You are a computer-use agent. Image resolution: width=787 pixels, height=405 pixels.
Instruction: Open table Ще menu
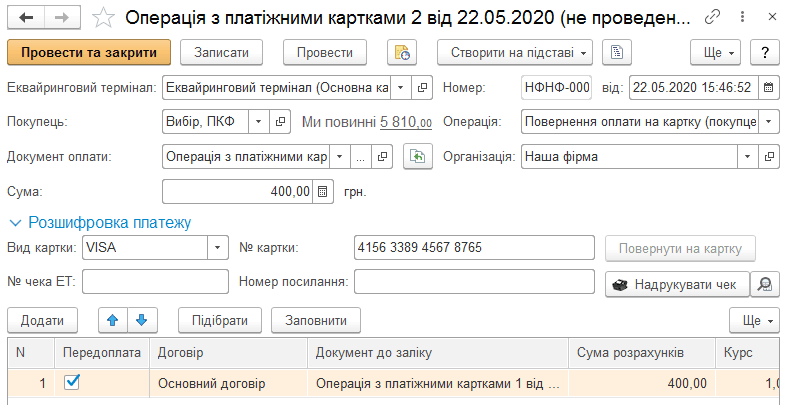(754, 320)
